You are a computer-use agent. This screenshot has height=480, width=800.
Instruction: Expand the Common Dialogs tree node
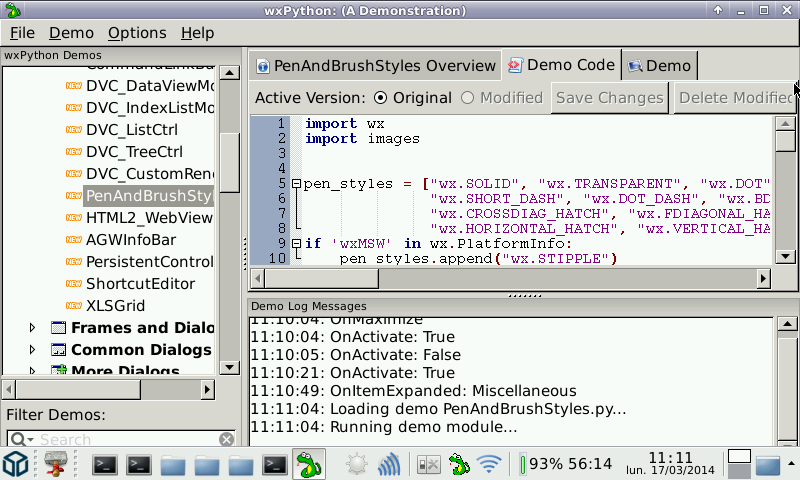point(32,350)
